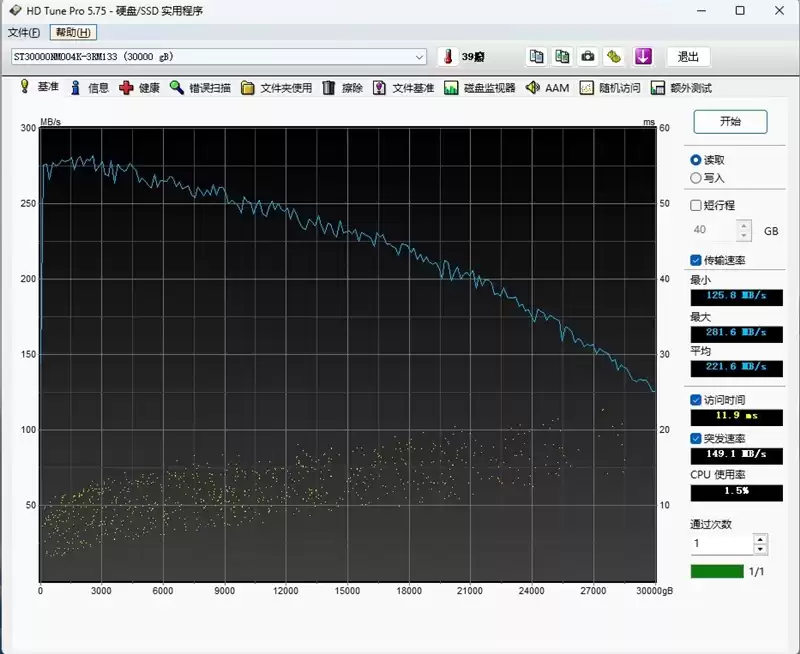Click the copy screenshot icon

(562, 57)
